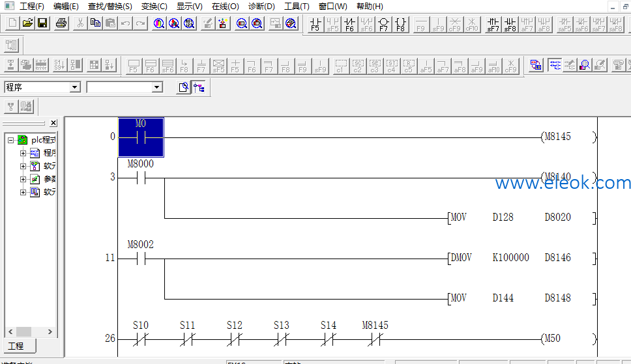Select the plc程式 project root item
The width and height of the screenshot is (631, 364).
click(x=44, y=139)
